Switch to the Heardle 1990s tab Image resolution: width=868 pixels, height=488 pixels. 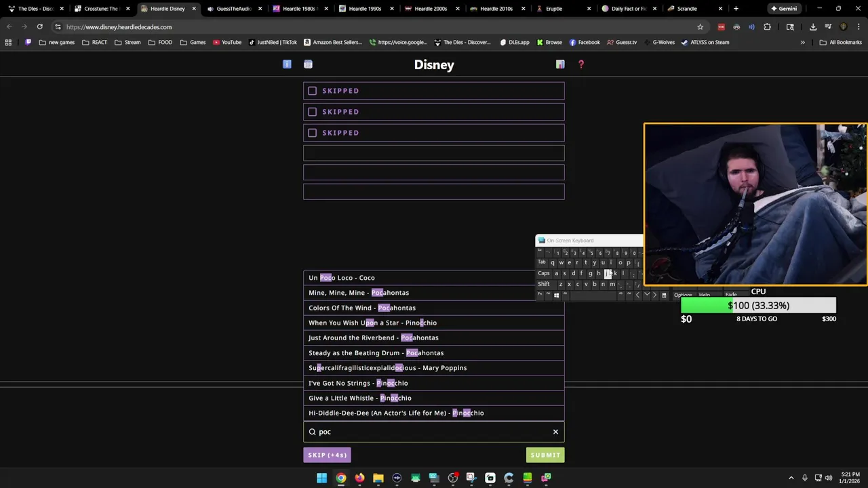(x=365, y=9)
